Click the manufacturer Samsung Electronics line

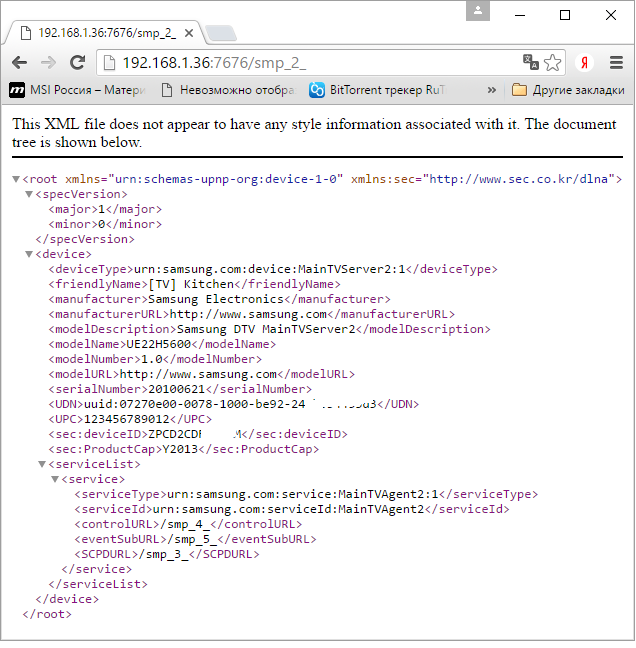[x=219, y=299]
